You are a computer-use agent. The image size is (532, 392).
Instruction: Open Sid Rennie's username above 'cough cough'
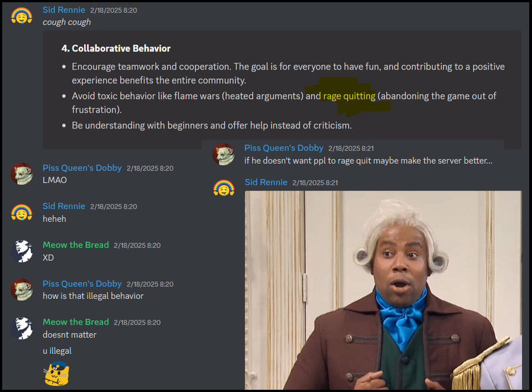point(64,10)
